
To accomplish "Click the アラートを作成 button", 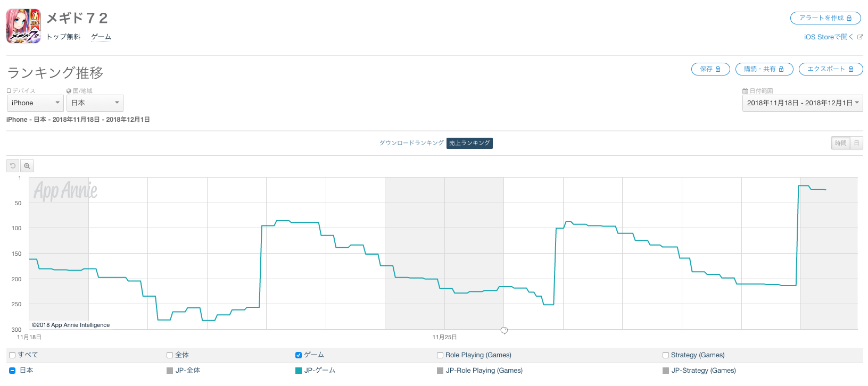I will 825,18.
